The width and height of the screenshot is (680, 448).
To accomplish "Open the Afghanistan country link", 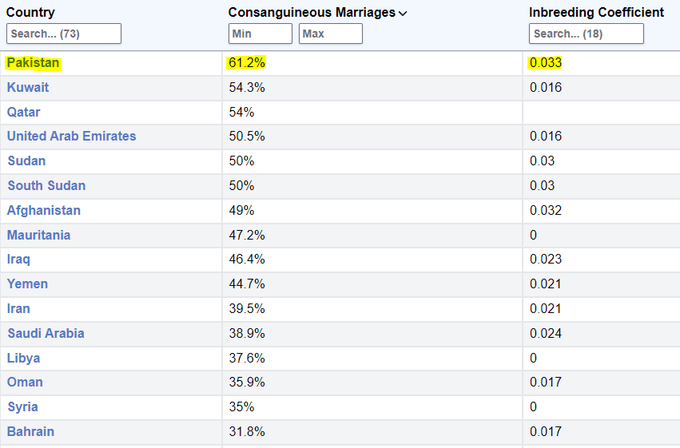I will 44,210.
